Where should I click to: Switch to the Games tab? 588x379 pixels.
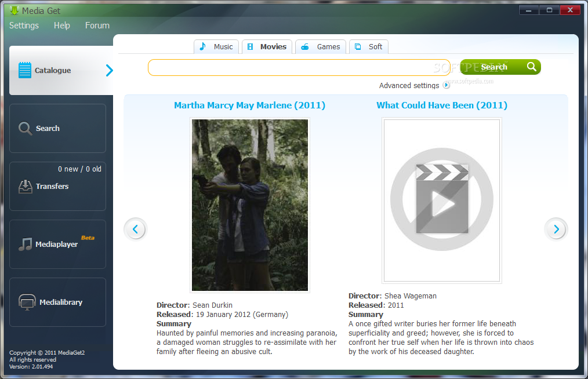(x=321, y=46)
